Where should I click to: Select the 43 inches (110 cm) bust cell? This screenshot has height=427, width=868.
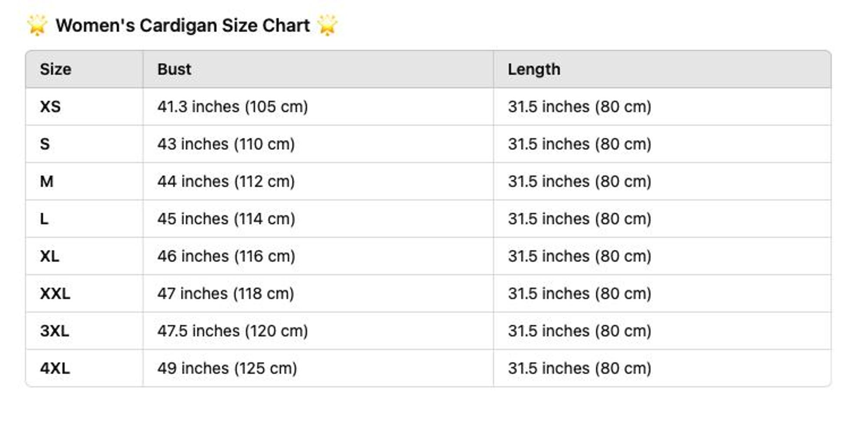[x=226, y=144]
